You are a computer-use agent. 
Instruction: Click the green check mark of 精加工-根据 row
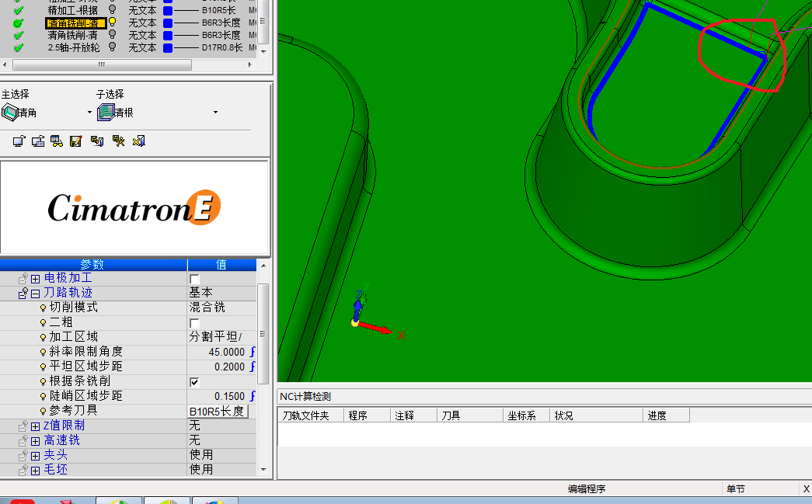[19, 10]
